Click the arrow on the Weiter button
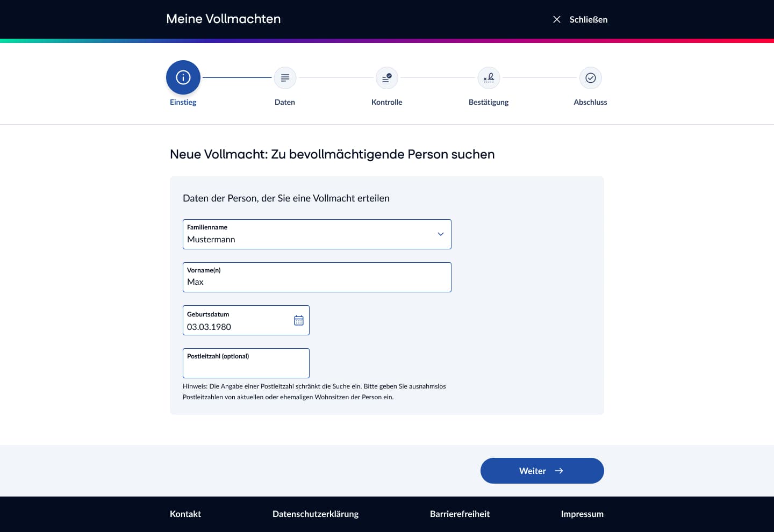The width and height of the screenshot is (774, 532). coord(559,471)
